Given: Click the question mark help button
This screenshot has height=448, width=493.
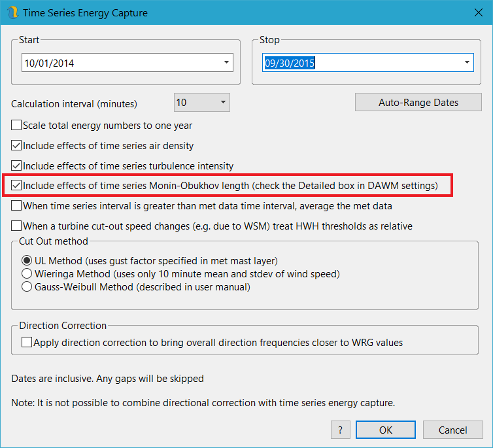Looking at the screenshot, I should pyautogui.click(x=340, y=430).
